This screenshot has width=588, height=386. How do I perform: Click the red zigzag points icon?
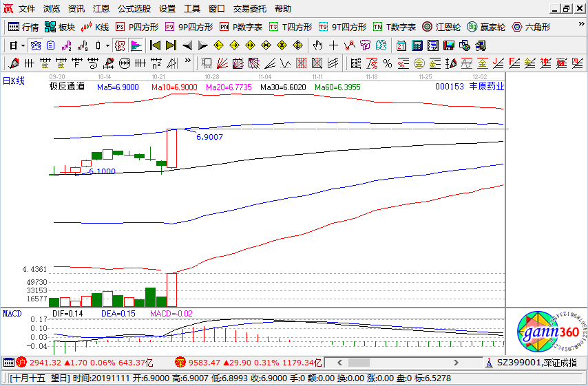[x=350, y=45]
